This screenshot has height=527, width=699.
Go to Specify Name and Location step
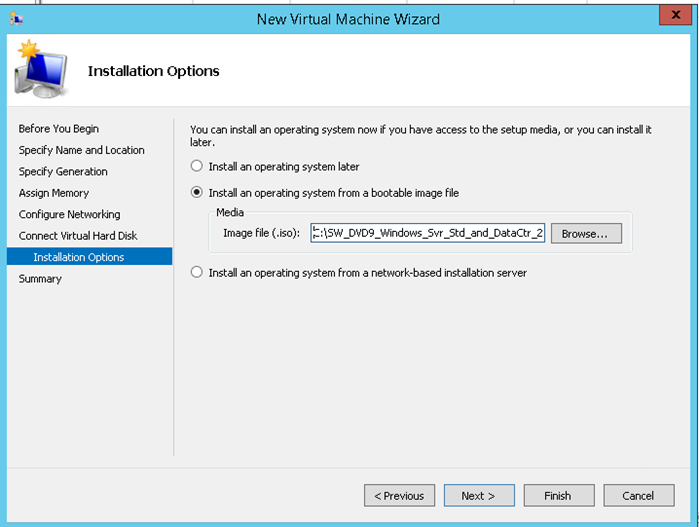[x=82, y=150]
